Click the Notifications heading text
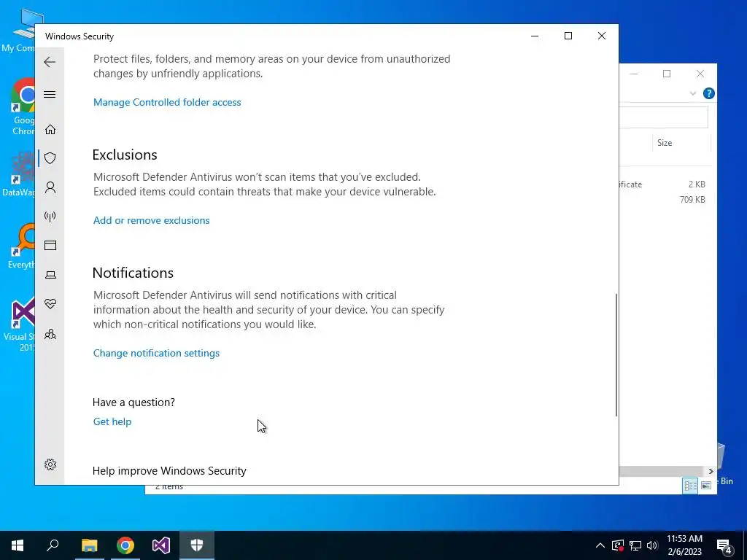 [x=133, y=273]
